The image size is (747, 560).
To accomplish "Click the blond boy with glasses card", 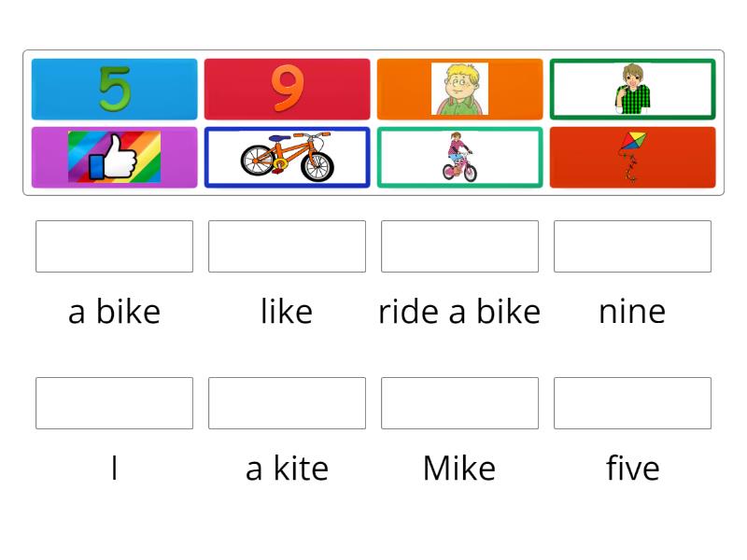I will click(x=459, y=90).
